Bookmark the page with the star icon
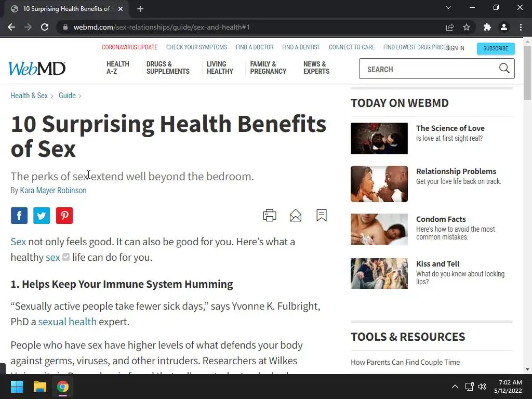532x399 pixels. pyautogui.click(x=467, y=27)
